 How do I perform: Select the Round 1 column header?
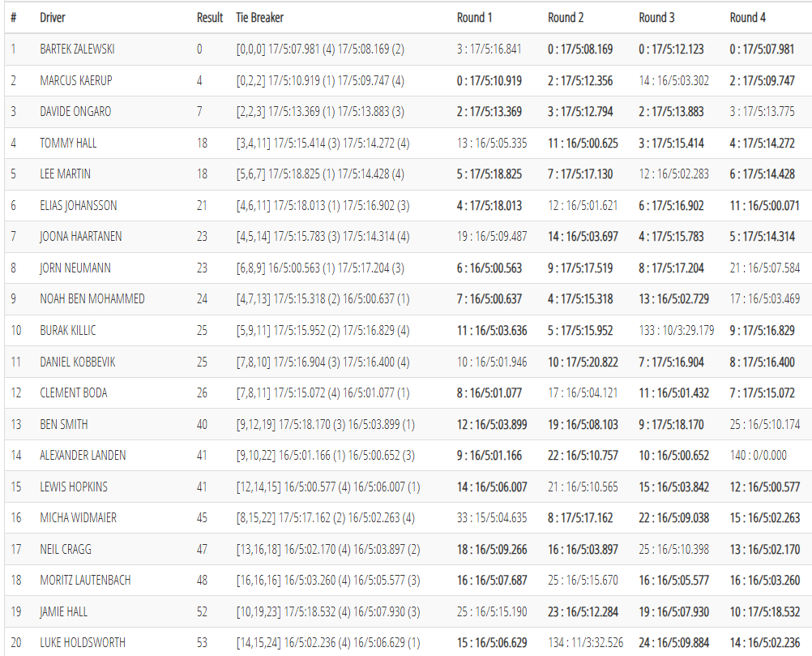[474, 17]
